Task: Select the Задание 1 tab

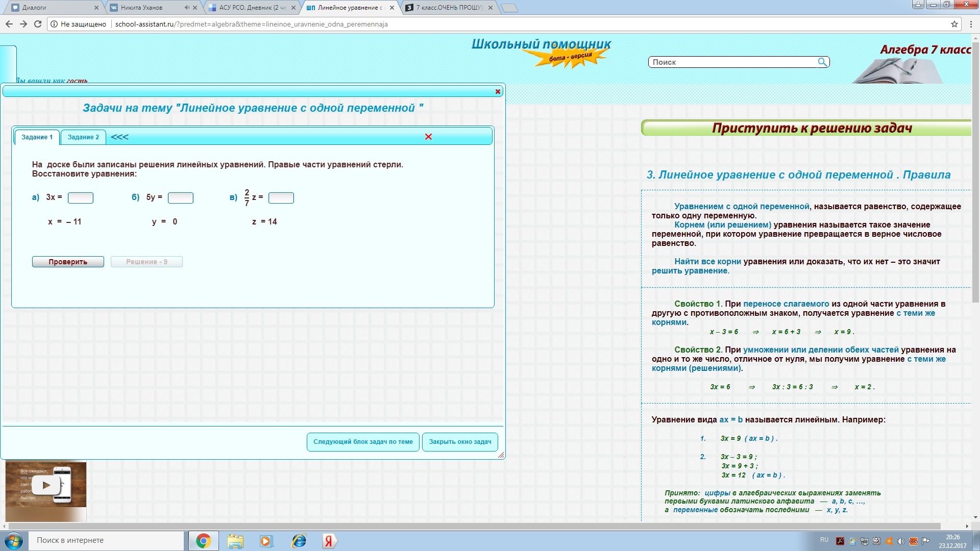Action: (x=37, y=137)
